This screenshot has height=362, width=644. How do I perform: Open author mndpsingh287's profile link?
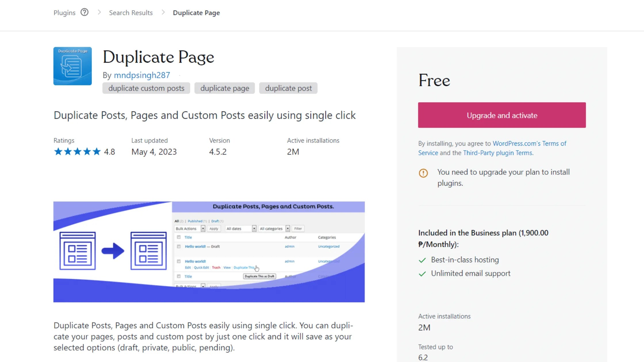pos(142,75)
